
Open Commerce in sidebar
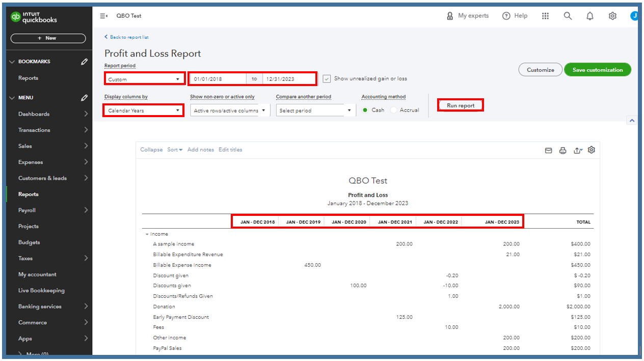click(33, 323)
